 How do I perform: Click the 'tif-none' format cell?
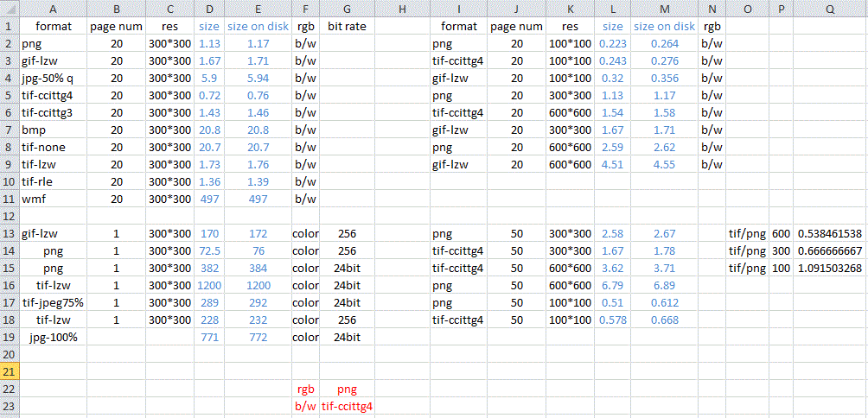(53, 147)
